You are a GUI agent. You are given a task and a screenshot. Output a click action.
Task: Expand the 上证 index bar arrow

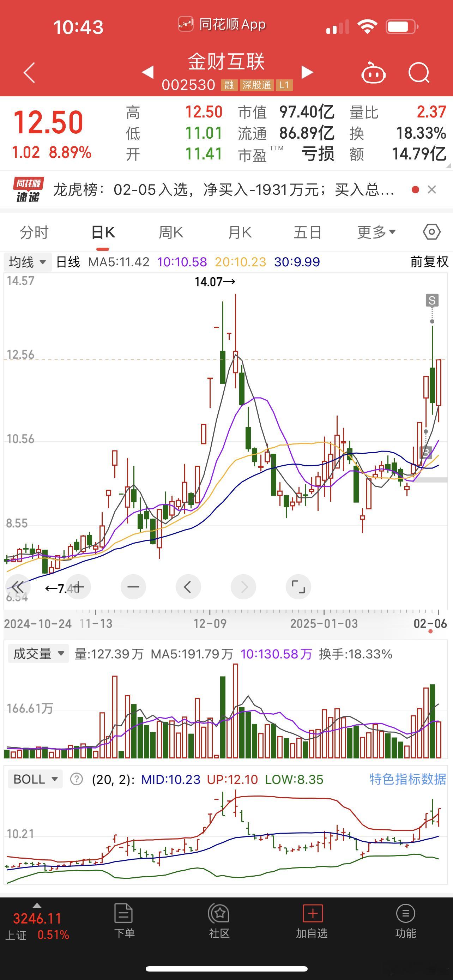coord(37,906)
